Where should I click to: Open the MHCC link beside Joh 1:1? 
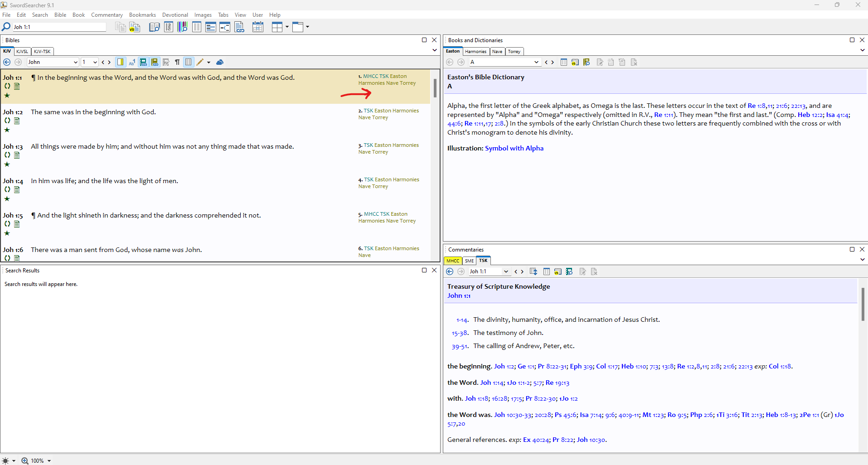point(370,76)
